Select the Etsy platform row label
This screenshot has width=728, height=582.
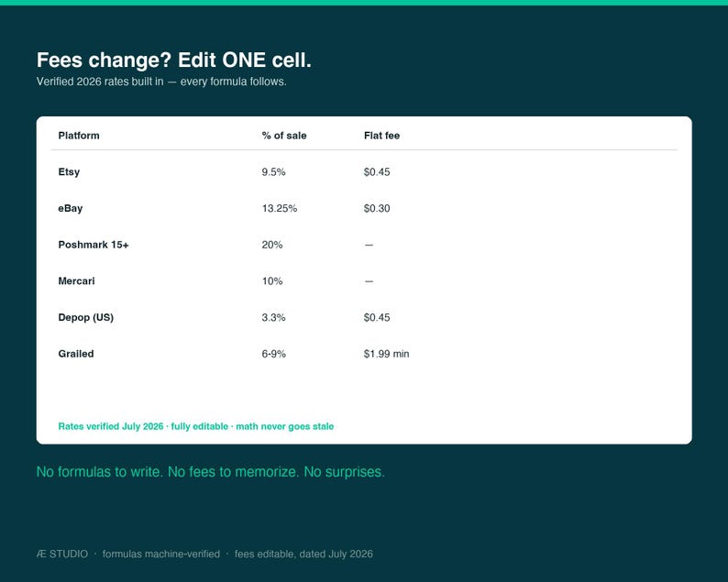[x=69, y=171]
